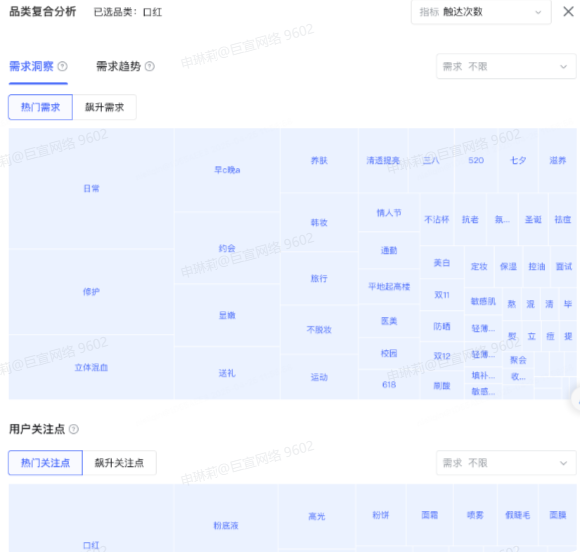Select the 抗老 treemap cell

pos(470,220)
